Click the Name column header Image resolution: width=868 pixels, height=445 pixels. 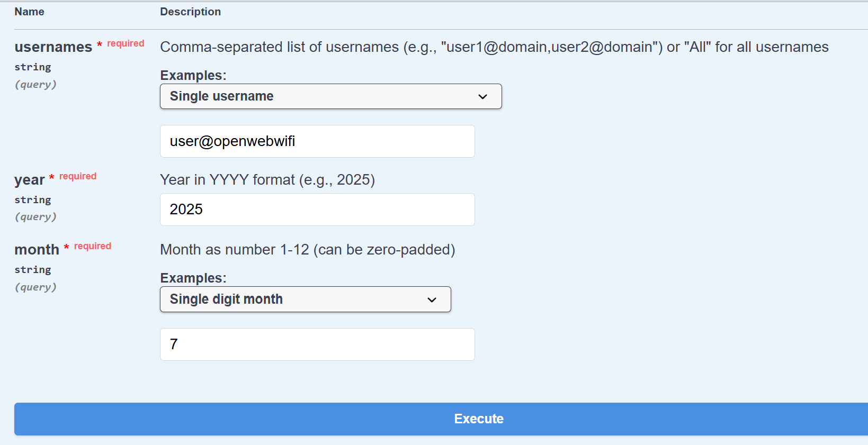(x=29, y=12)
